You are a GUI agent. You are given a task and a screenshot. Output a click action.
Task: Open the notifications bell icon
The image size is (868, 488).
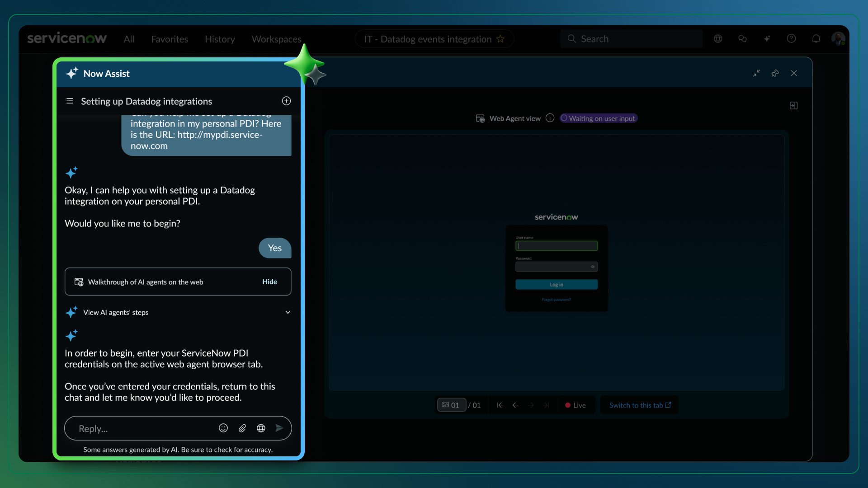[816, 39]
